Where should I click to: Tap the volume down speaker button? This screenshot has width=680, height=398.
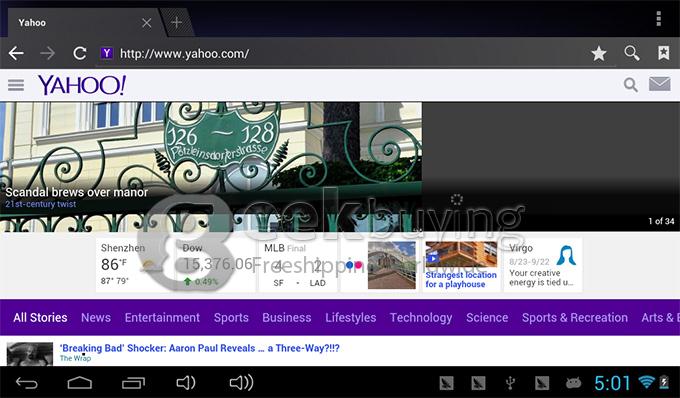186,383
